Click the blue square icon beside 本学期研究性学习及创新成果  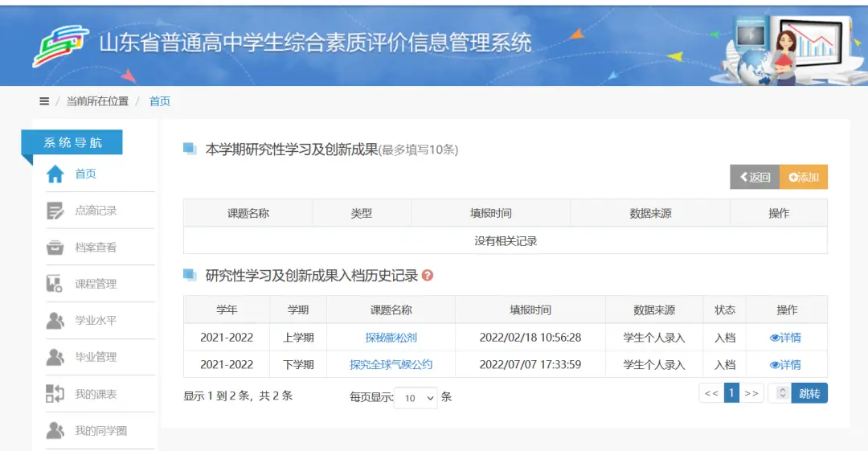(x=190, y=149)
